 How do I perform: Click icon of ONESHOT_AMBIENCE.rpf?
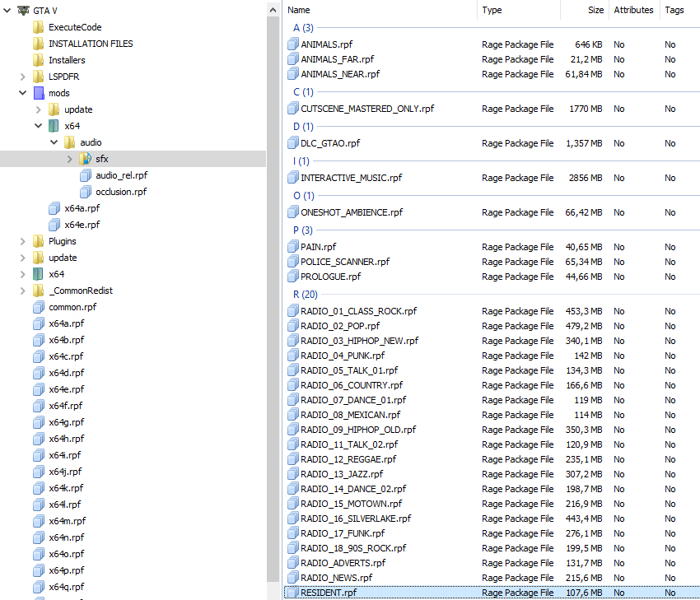293,212
